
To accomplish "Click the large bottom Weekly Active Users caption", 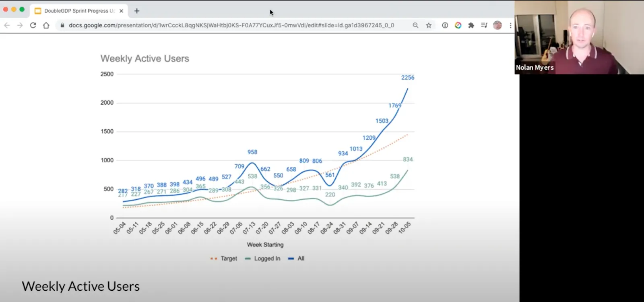I will (80, 286).
